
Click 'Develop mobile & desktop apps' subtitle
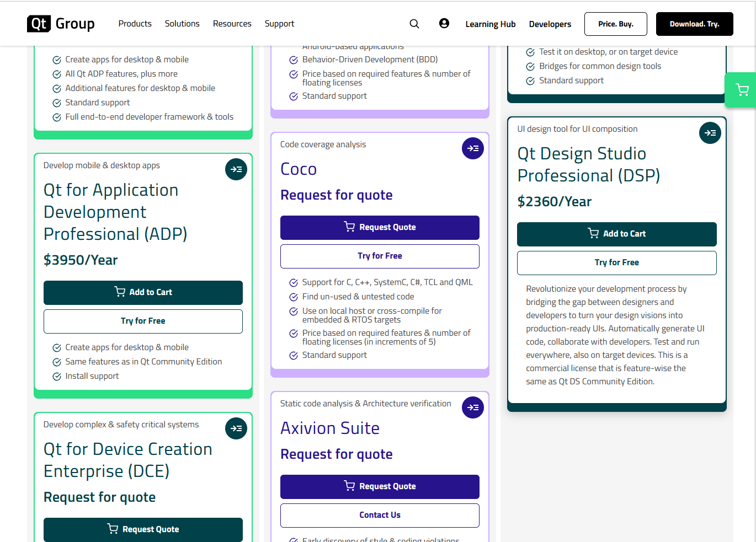102,165
